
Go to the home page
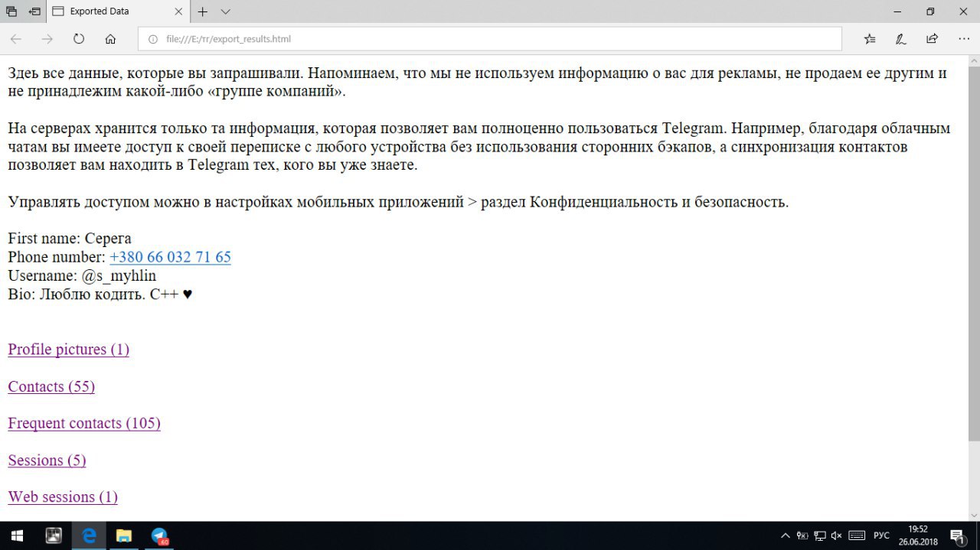(x=110, y=38)
